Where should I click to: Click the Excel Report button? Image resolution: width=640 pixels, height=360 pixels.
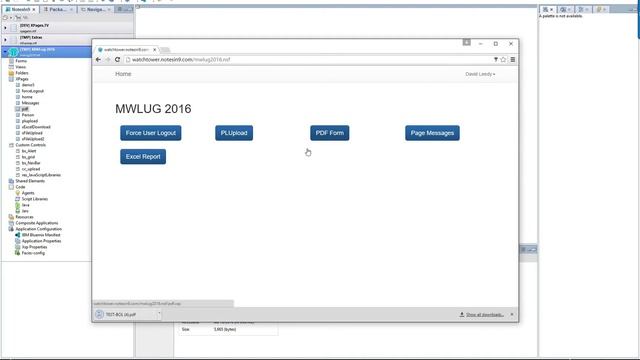[x=143, y=157]
